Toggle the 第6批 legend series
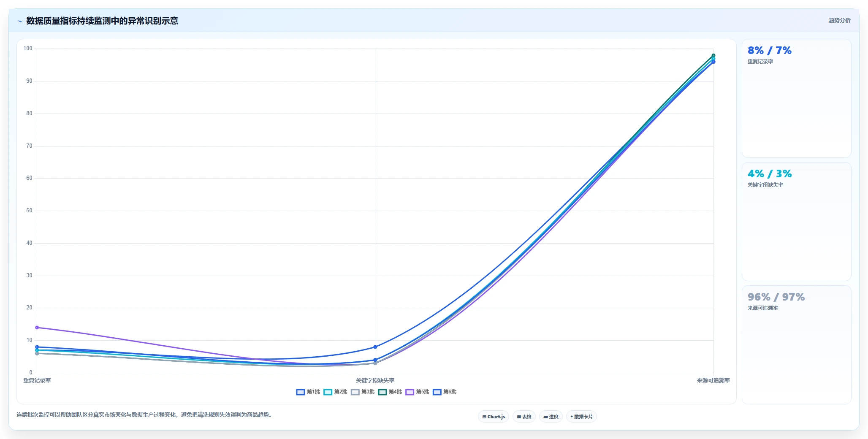 (x=445, y=392)
